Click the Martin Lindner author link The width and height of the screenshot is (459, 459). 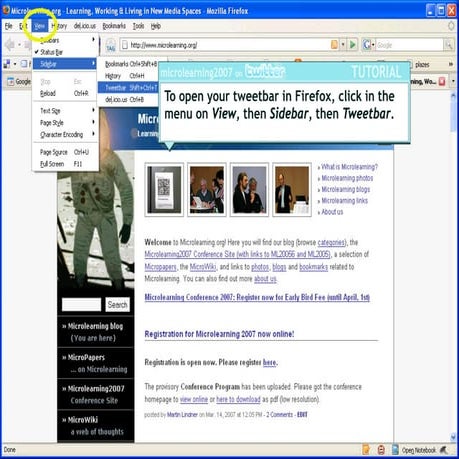(182, 415)
